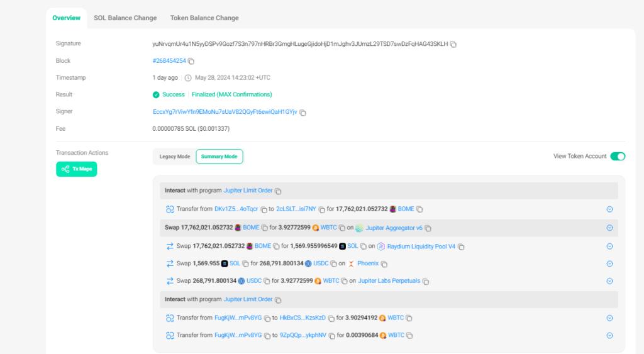Switch to Legacy Mode view
This screenshot has width=644, height=354.
(174, 157)
